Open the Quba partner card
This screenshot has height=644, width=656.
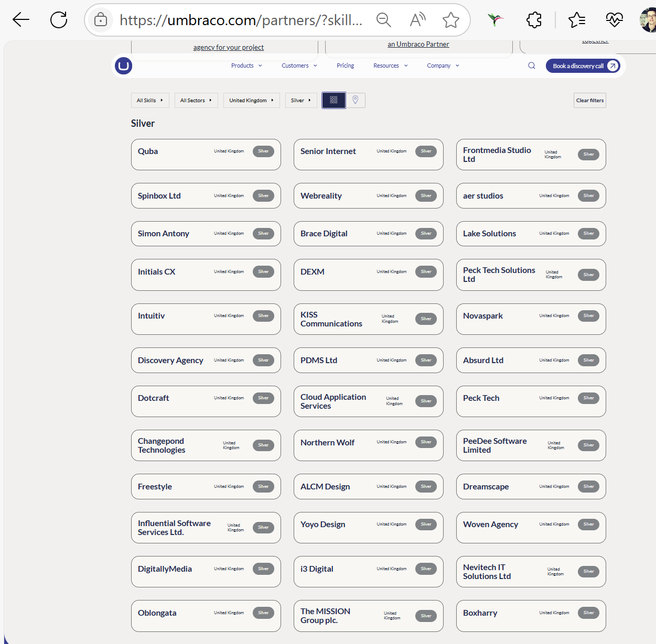tap(206, 155)
